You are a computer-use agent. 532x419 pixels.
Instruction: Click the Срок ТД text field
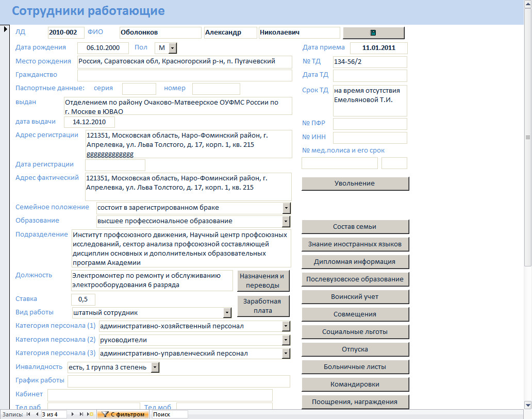370,101
